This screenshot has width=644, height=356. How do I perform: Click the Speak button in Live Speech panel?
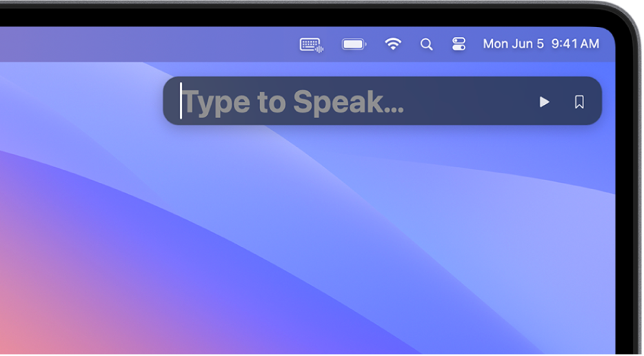544,102
